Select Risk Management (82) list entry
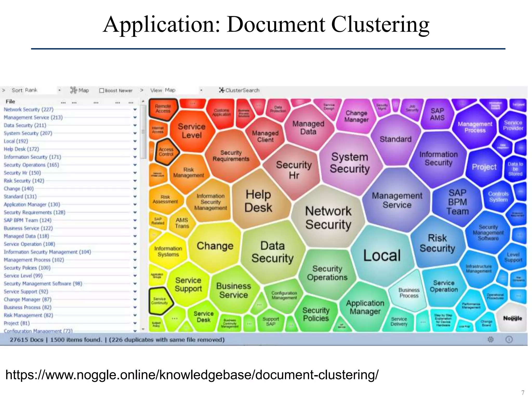Viewport: 532px width, 399px height. pos(28,315)
